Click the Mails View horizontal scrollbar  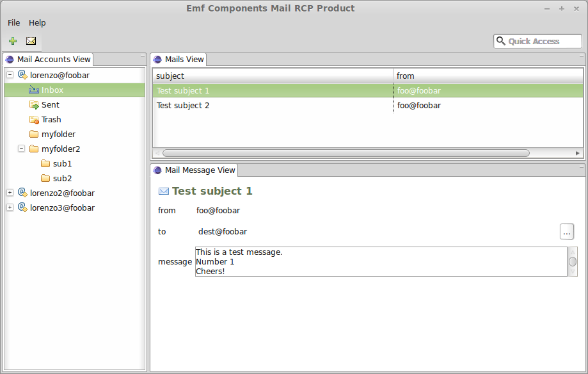pos(346,153)
